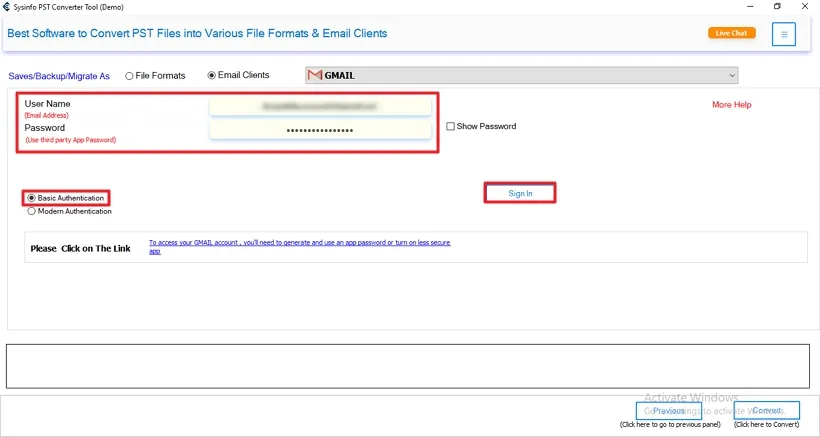Image resolution: width=820 pixels, height=437 pixels.
Task: Click the Sysinfo app logo in title bar
Action: coord(6,7)
